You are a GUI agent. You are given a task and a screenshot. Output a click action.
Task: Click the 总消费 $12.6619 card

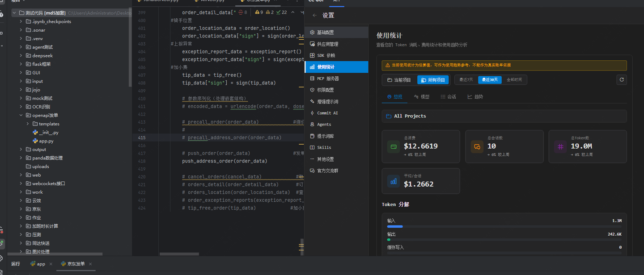point(420,146)
